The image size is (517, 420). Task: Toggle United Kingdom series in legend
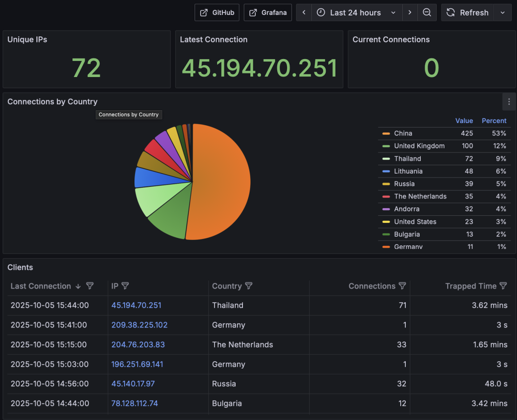(419, 146)
